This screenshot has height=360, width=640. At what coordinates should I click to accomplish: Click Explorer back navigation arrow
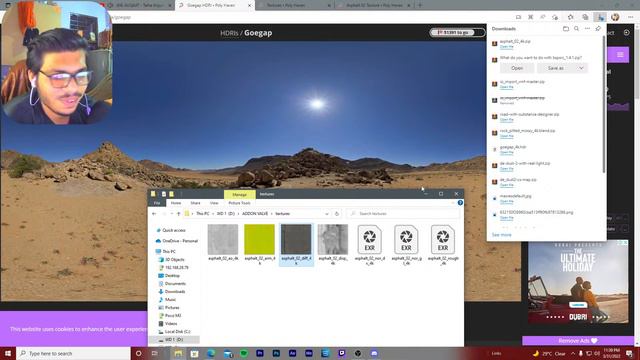coord(154,214)
